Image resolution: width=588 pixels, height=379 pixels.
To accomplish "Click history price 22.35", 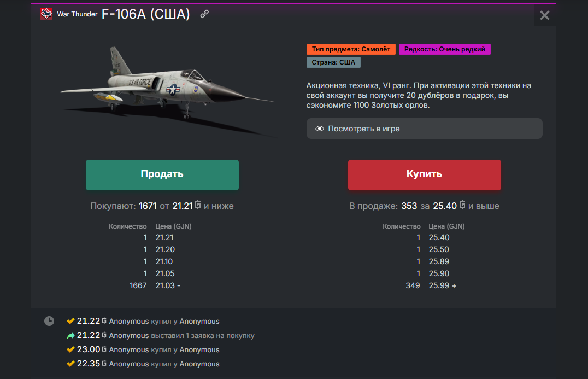I will point(89,364).
